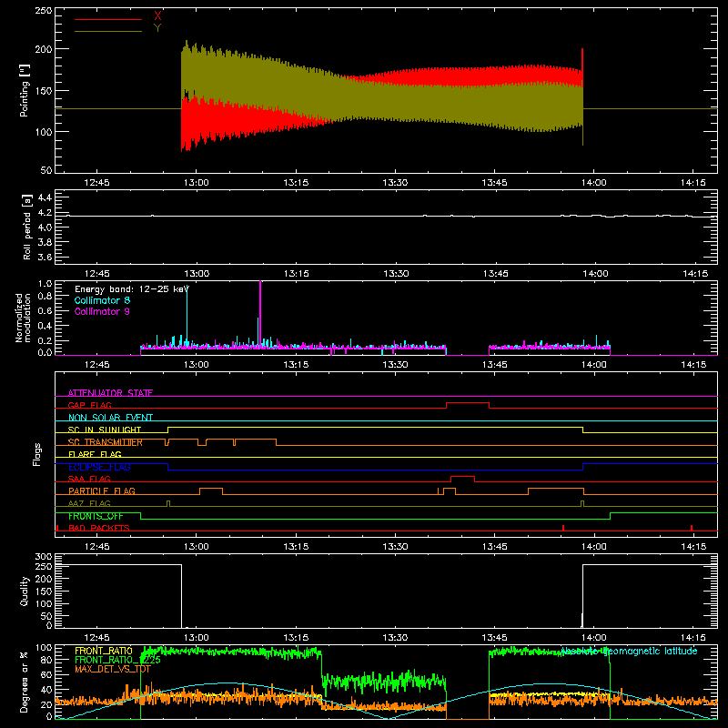The width and height of the screenshot is (728, 728).
Task: Click the GAP_FLAG label
Action: [x=89, y=405]
